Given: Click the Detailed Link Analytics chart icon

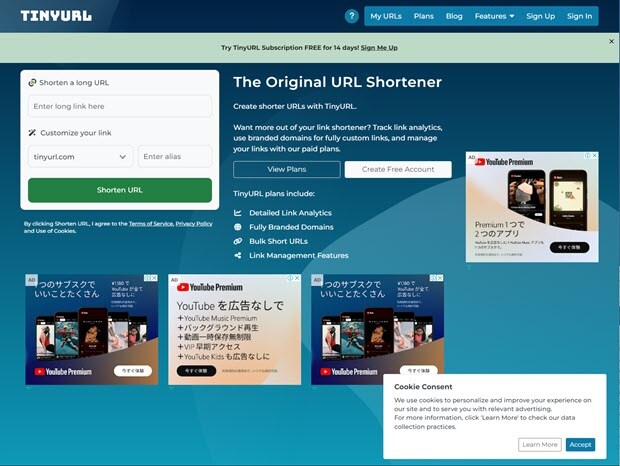Looking at the screenshot, I should click(x=238, y=213).
